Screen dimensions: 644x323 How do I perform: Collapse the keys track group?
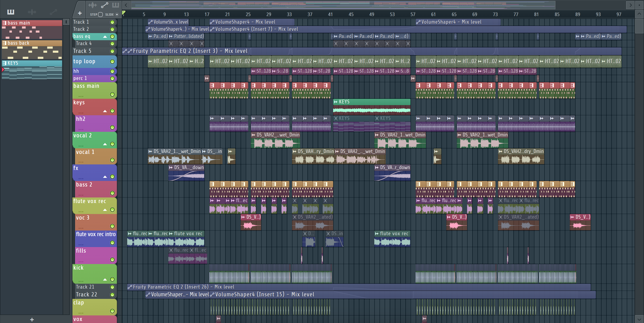105,111
